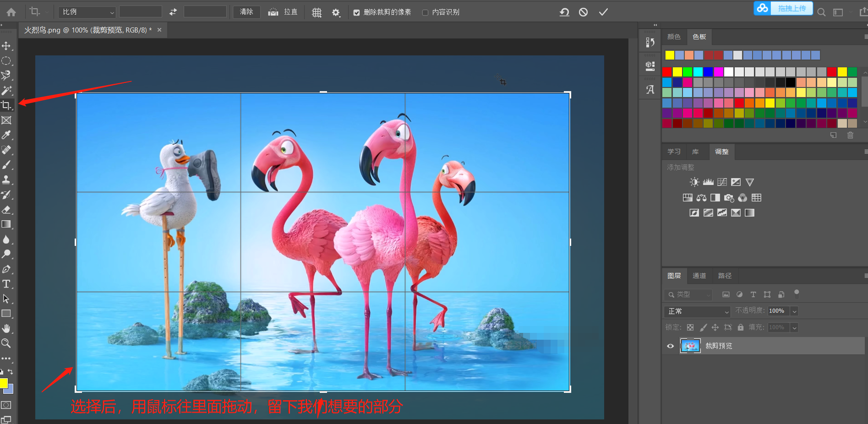Switch to 库 tab
868x424 pixels.
(x=695, y=152)
